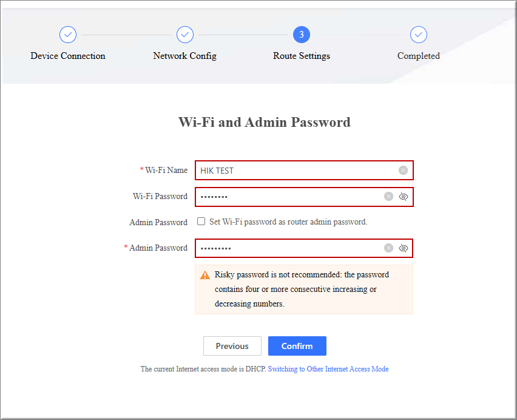Image resolution: width=517 pixels, height=420 pixels.
Task: Clear the Wi-Fi Name field text
Action: coord(403,171)
